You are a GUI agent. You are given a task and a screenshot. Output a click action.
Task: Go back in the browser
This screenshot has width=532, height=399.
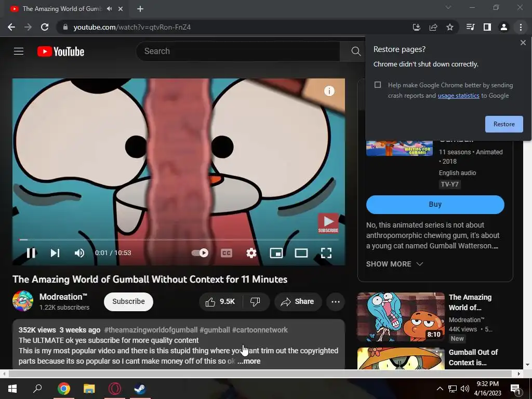[x=11, y=27]
